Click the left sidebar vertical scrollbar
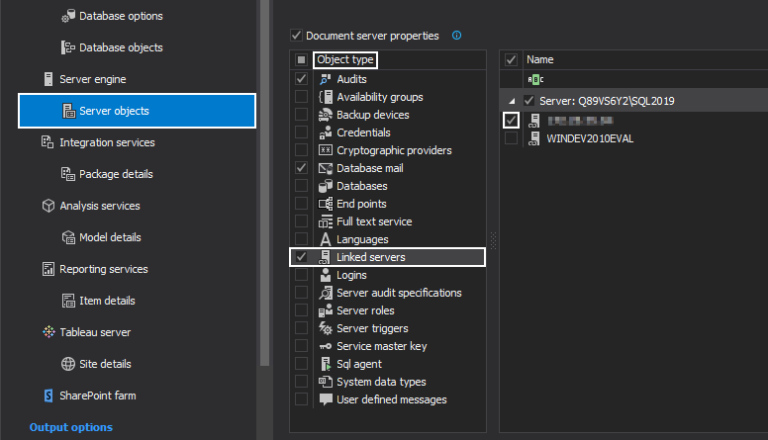 click(265, 180)
